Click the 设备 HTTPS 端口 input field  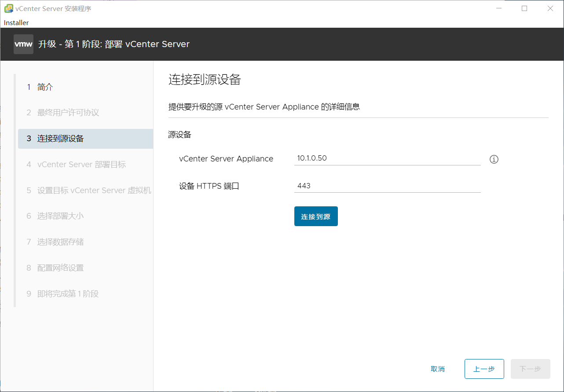tap(387, 186)
